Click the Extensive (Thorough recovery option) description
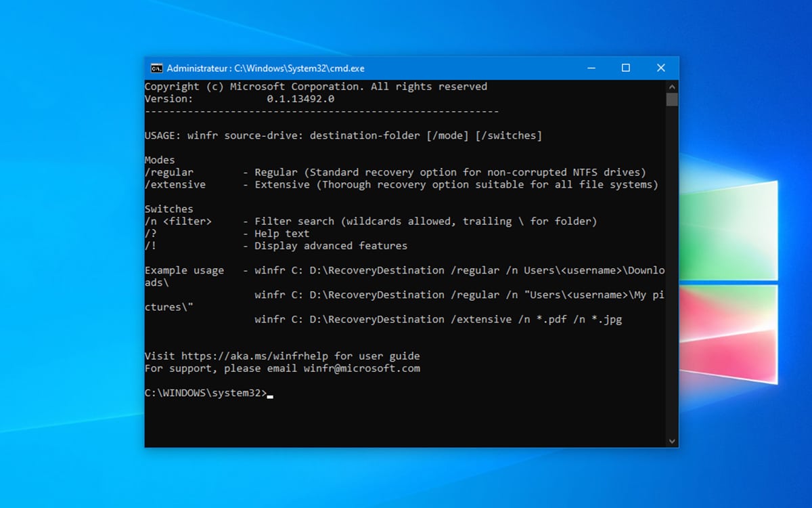This screenshot has width=812, height=508. 457,184
